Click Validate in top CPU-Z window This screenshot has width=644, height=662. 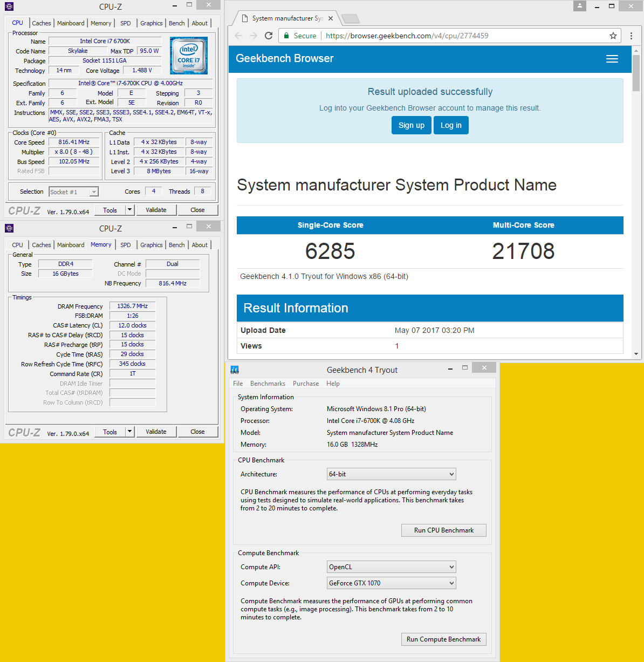point(156,210)
